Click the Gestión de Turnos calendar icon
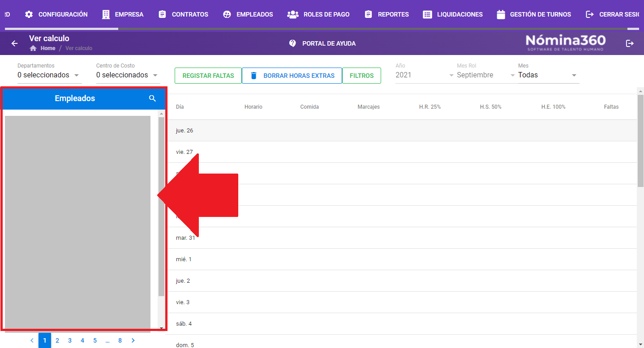The height and width of the screenshot is (348, 644). click(501, 14)
